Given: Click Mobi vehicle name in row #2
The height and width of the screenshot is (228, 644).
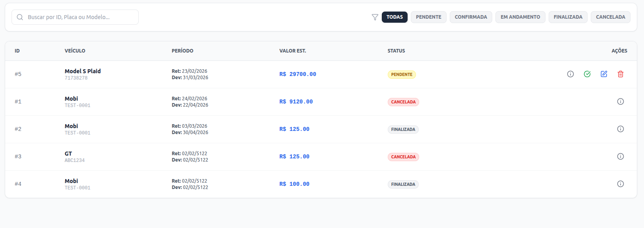Looking at the screenshot, I should 72,126.
